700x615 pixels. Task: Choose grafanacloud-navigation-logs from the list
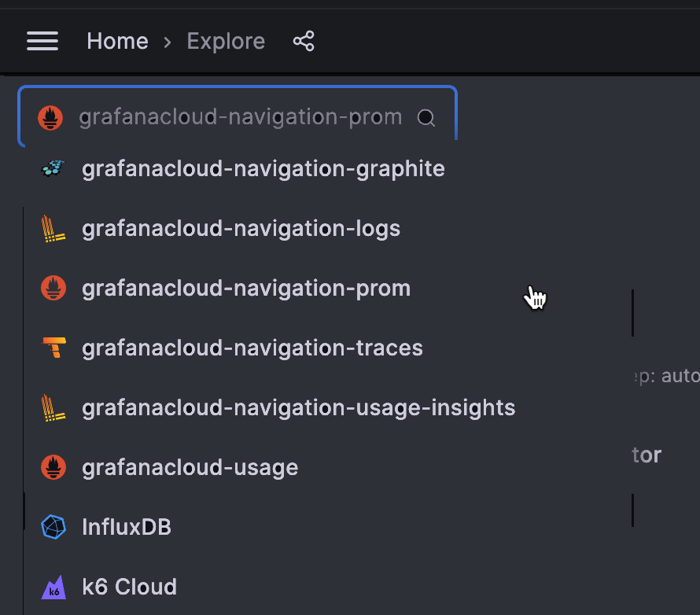241,229
